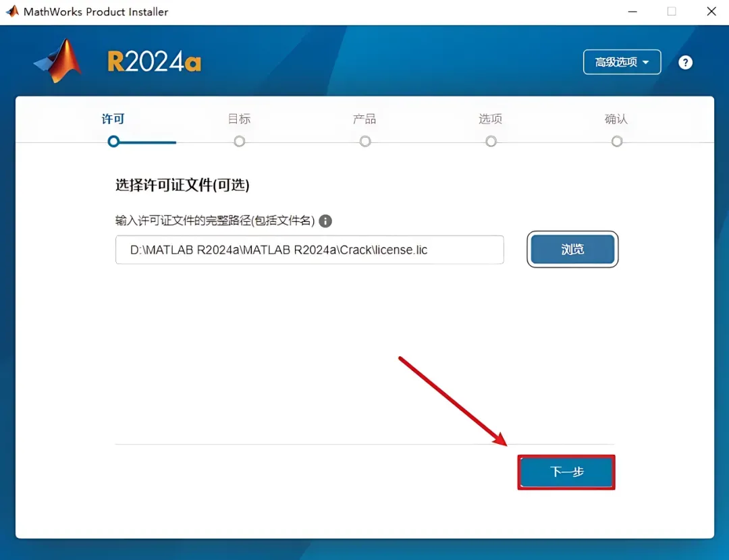Expand the 高级选项 dropdown

[622, 62]
